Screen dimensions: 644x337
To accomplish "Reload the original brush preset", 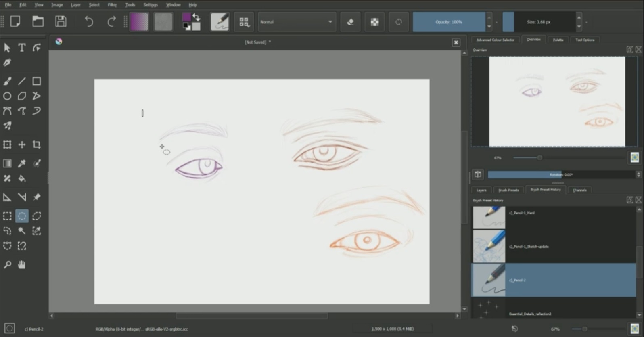I will [399, 22].
